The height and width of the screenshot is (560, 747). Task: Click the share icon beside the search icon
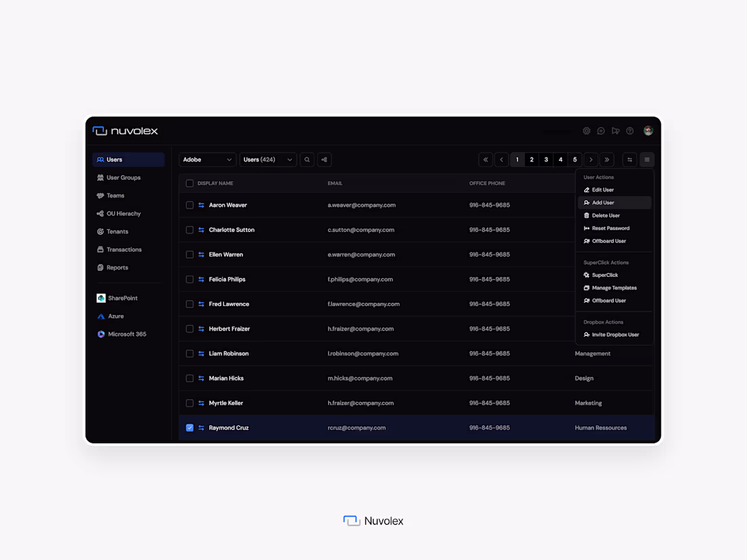324,160
